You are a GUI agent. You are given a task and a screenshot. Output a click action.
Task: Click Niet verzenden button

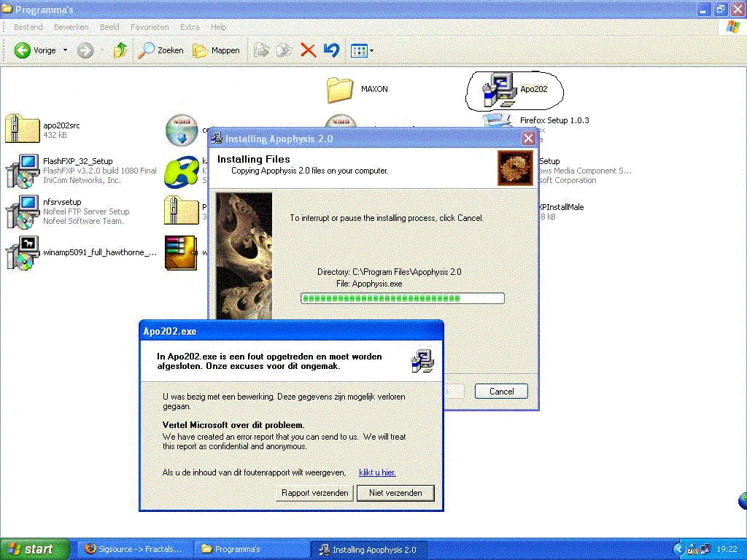coord(395,493)
